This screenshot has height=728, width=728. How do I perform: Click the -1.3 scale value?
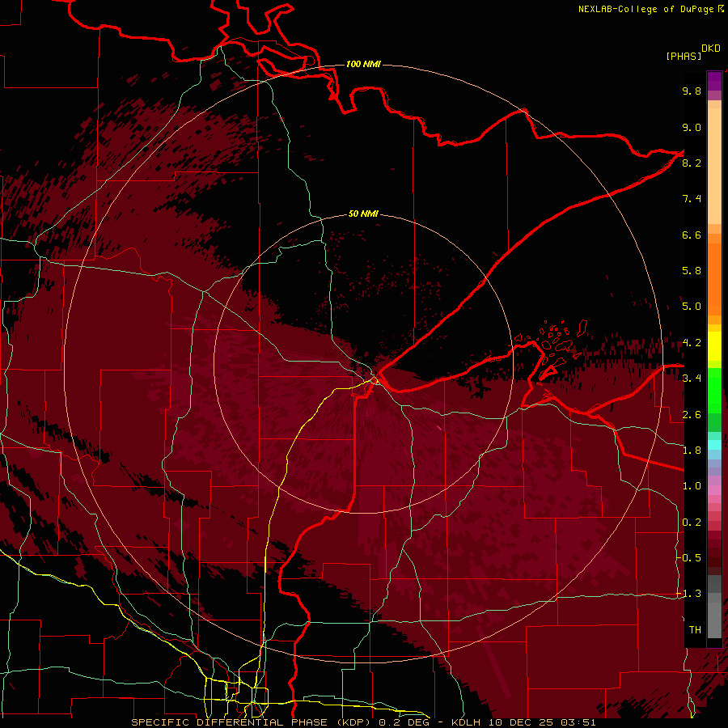click(688, 594)
